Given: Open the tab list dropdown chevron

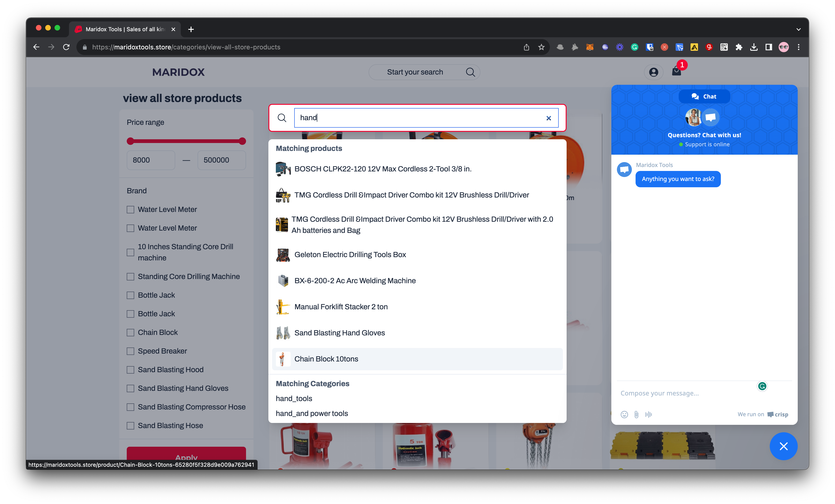Looking at the screenshot, I should point(798,30).
